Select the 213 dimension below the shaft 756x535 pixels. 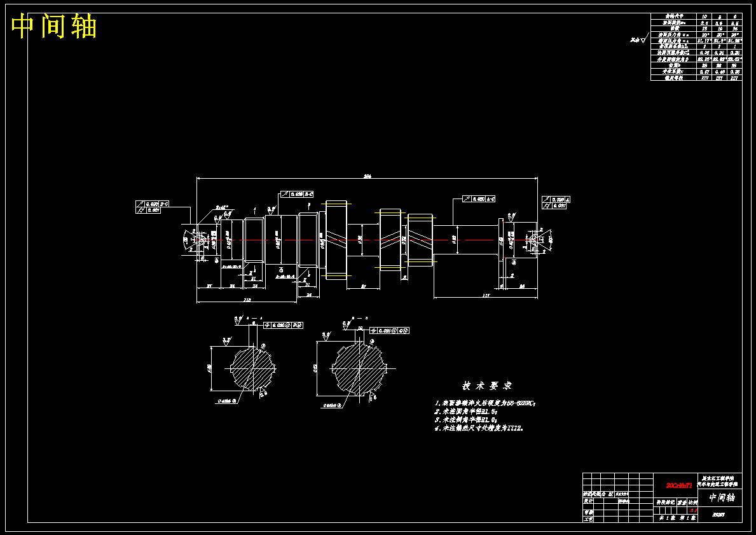pyautogui.click(x=247, y=300)
